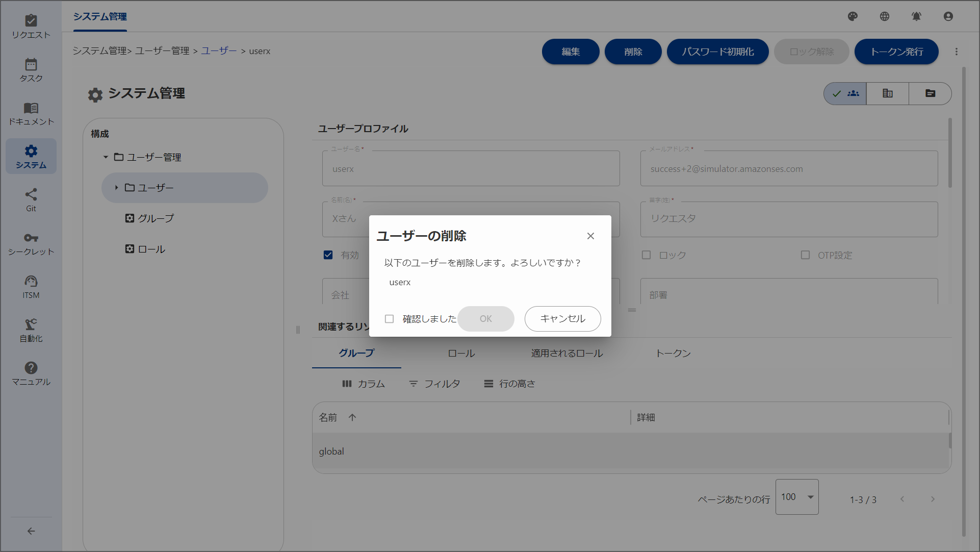
Task: Select the global table row
Action: (630, 451)
